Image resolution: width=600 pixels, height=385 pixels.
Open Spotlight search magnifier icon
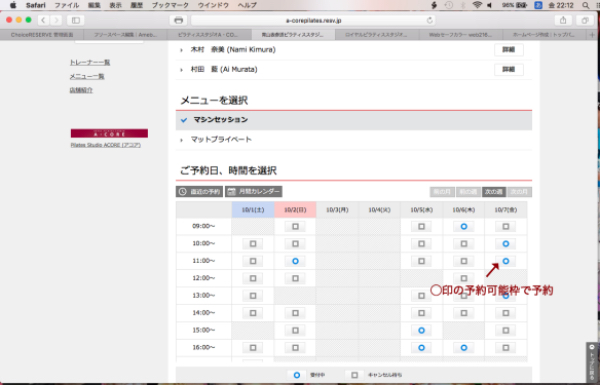(x=585, y=5)
